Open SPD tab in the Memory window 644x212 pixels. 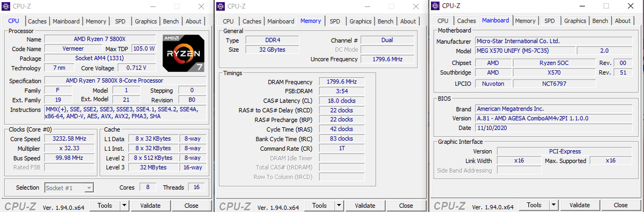pos(335,21)
